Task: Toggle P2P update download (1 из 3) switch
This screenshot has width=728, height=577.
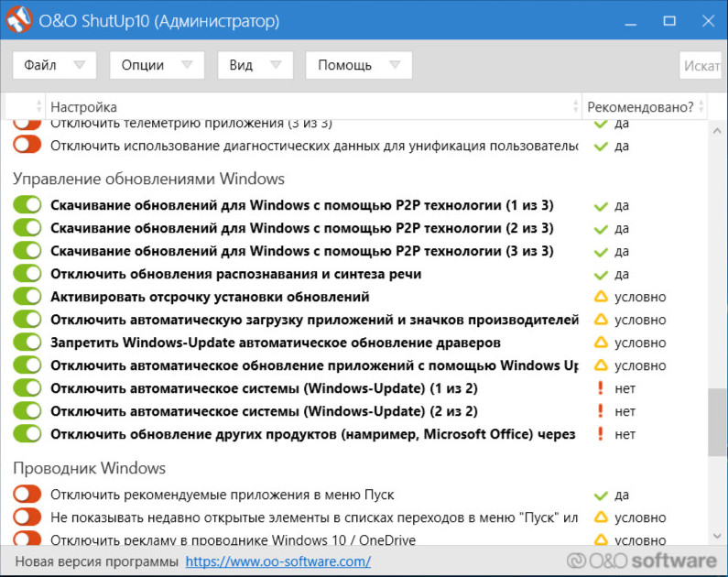Action: point(27,205)
